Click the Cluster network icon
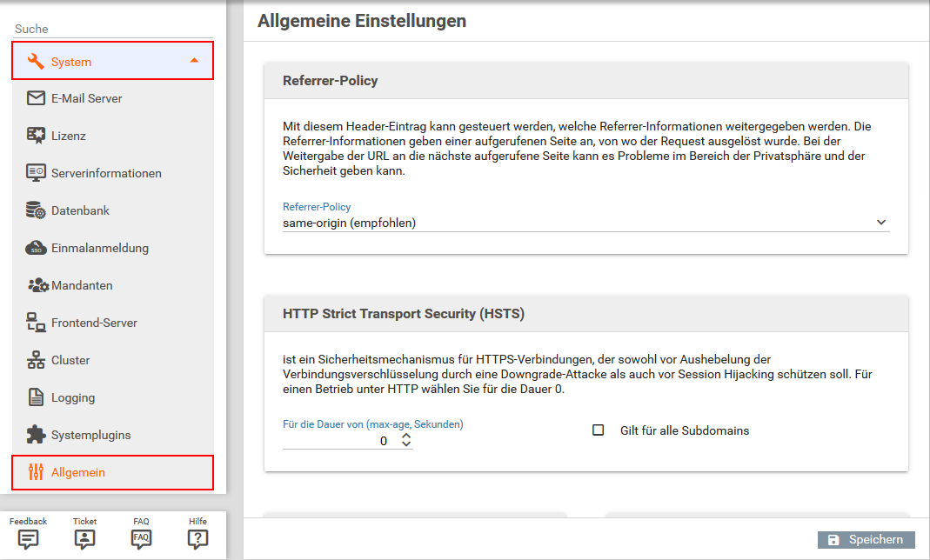Image resolution: width=930 pixels, height=560 pixels. coord(36,360)
